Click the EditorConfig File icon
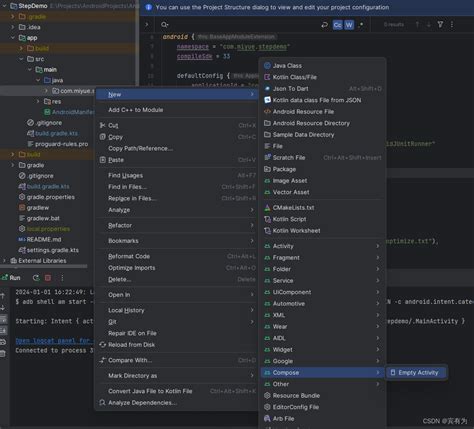Image resolution: width=474 pixels, height=429 pixels. point(267,407)
